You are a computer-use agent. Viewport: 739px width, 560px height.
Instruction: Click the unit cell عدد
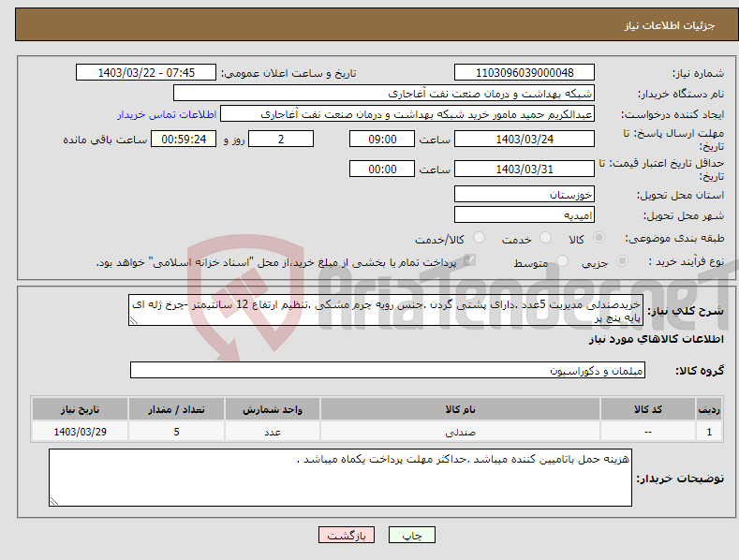[273, 432]
